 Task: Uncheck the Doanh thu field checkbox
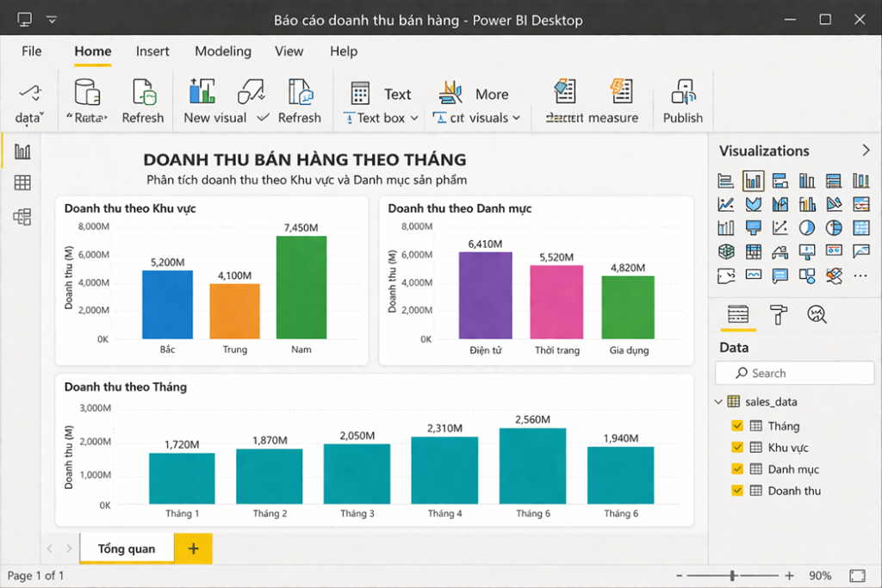(x=737, y=490)
